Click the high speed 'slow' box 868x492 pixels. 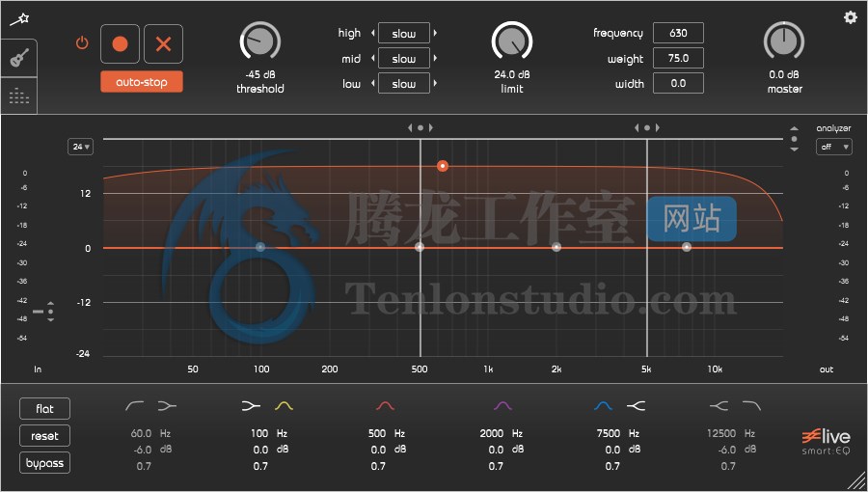404,33
